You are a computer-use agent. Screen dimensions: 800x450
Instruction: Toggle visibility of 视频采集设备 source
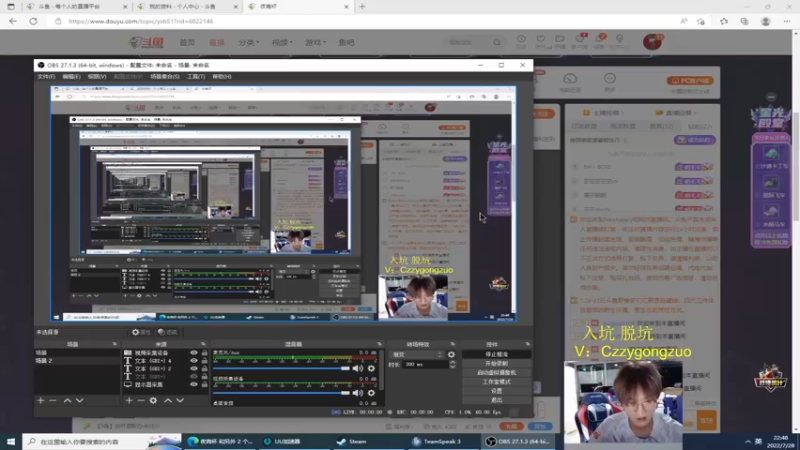point(193,353)
